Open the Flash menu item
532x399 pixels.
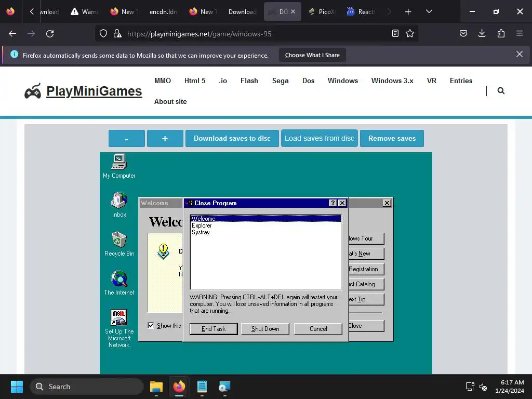(249, 81)
